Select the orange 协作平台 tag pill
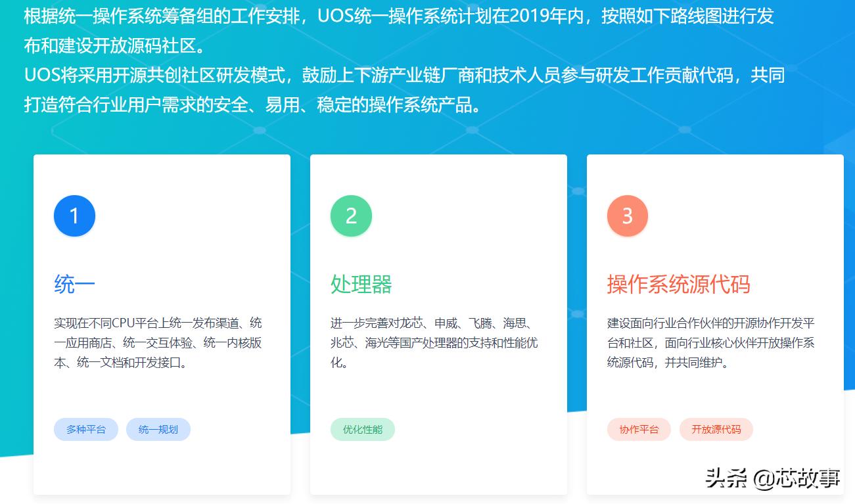 (639, 429)
